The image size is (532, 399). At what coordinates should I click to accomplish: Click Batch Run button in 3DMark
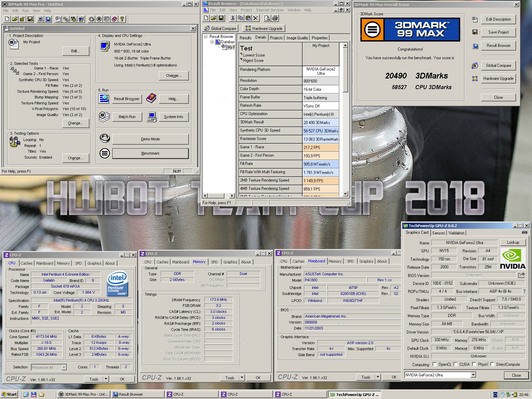(x=127, y=117)
